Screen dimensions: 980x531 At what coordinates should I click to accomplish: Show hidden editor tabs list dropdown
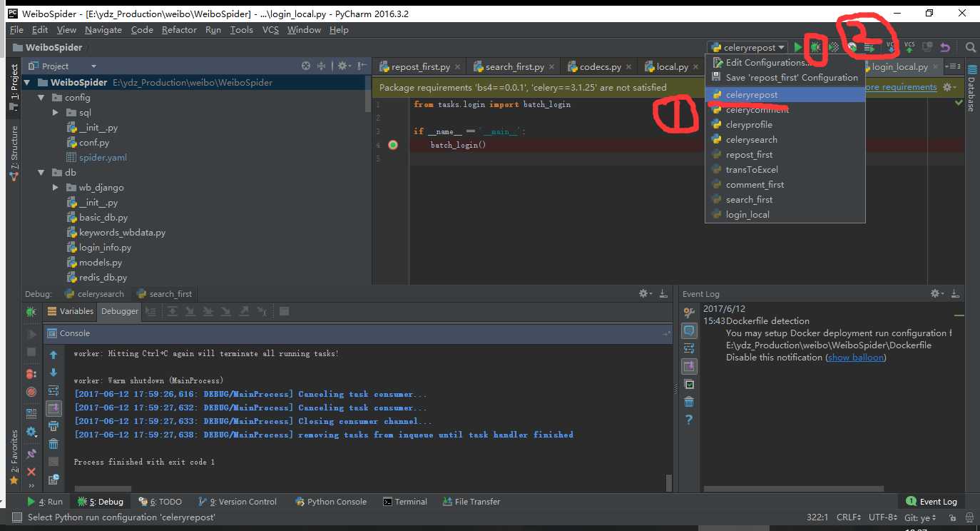[x=952, y=66]
